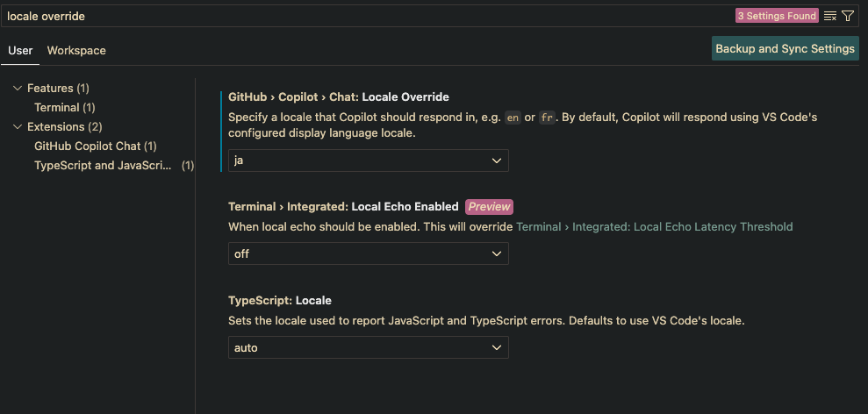
Task: Follow the Local Echo Latency Threshold link
Action: 655,226
